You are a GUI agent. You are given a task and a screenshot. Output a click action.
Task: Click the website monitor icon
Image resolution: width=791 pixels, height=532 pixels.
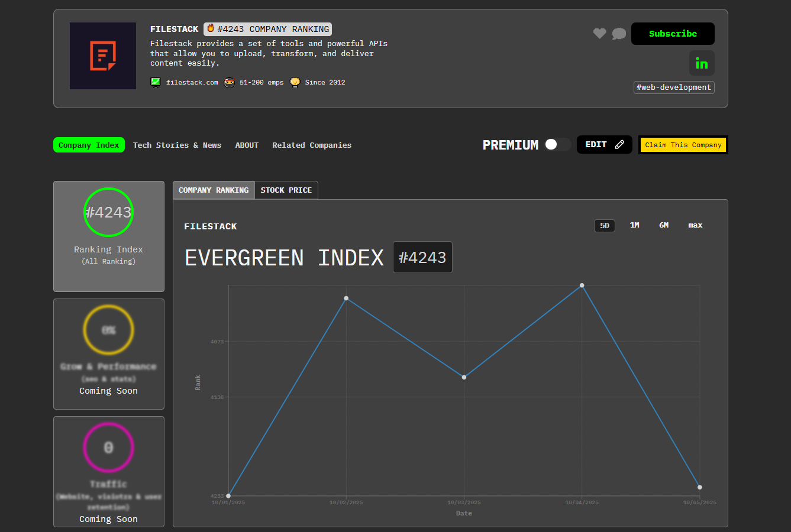[x=156, y=83]
